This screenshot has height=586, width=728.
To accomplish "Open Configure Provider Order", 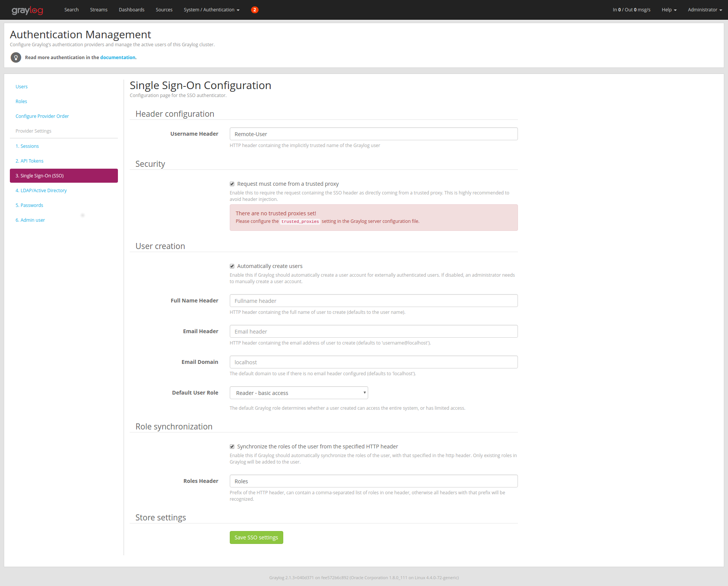I will point(42,116).
